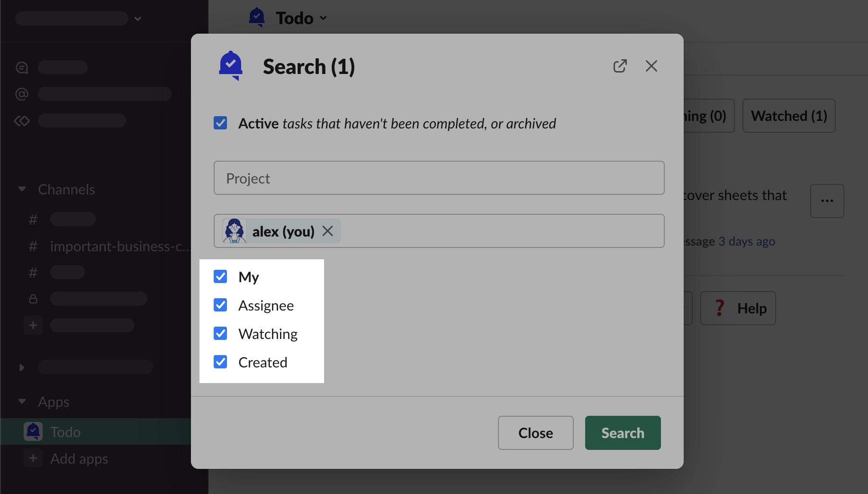Viewport: 868px width, 494px height.
Task: Open threads icon in sidebar
Action: point(22,68)
